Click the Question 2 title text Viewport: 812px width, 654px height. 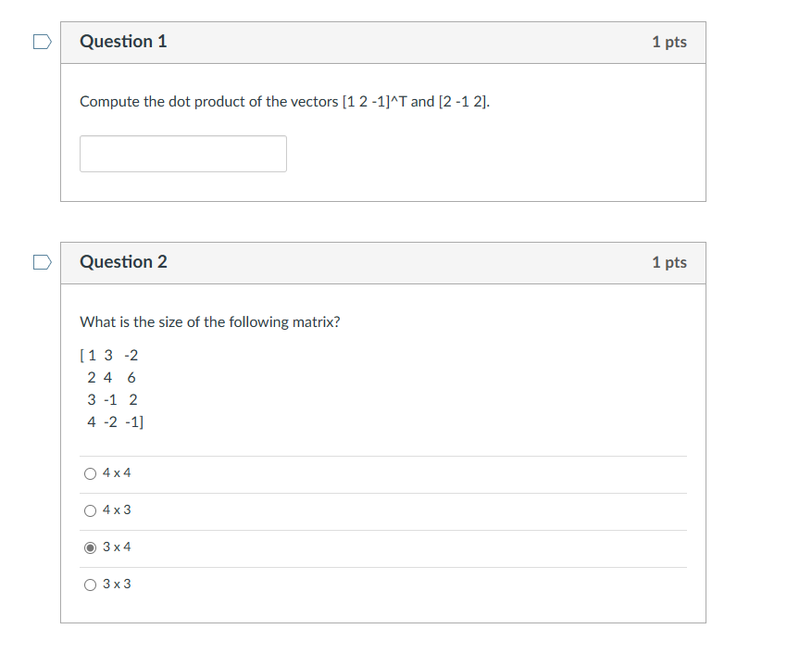click(x=123, y=262)
